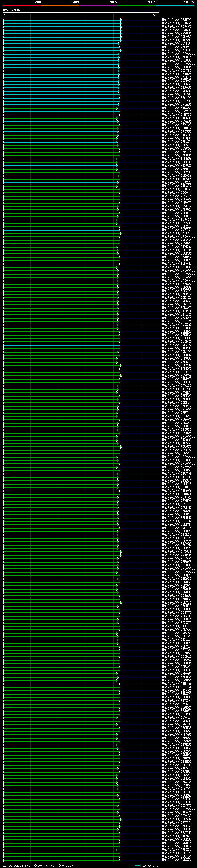
Task: Click the UniRef100_Q48G09 label
Action: [x=177, y=118]
